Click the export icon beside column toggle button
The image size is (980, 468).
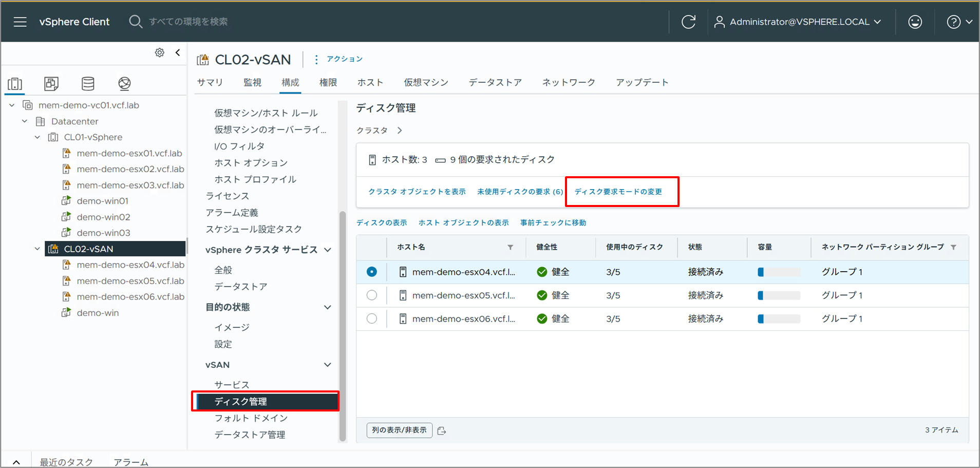pos(442,430)
